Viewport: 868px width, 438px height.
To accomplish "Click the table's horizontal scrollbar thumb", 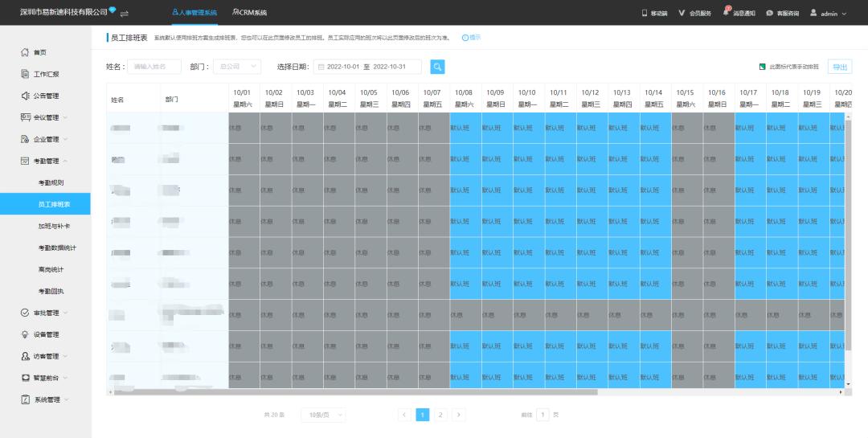I will [355, 392].
